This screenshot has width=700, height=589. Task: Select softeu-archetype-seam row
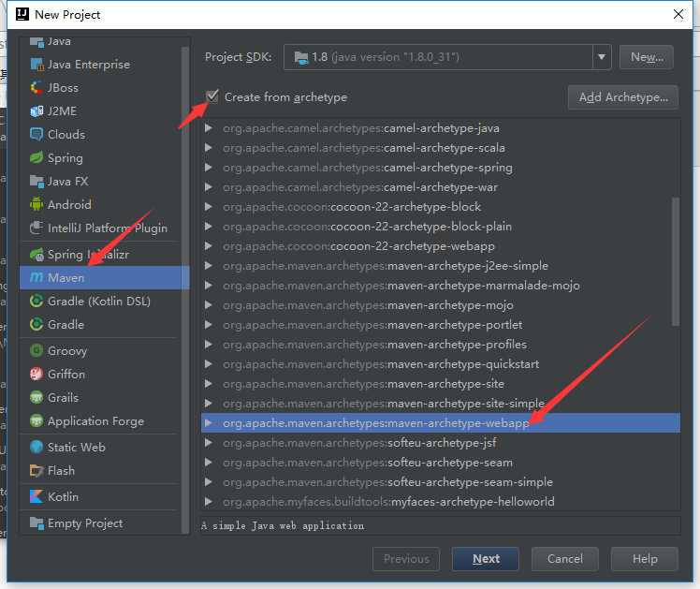[x=441, y=463]
